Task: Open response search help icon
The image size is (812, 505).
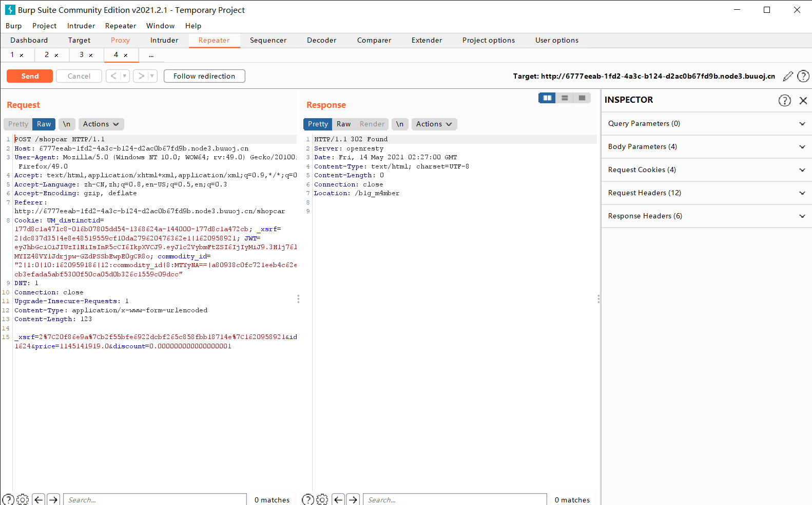Action: pyautogui.click(x=308, y=499)
